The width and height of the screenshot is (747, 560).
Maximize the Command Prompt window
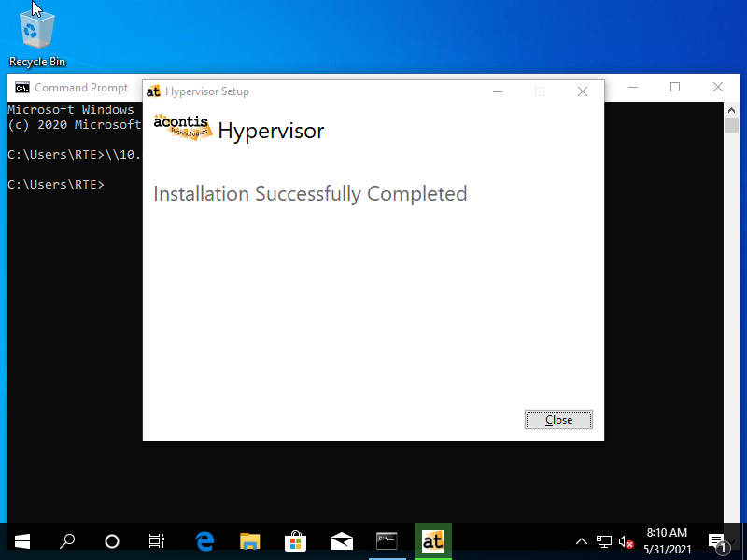tap(675, 88)
